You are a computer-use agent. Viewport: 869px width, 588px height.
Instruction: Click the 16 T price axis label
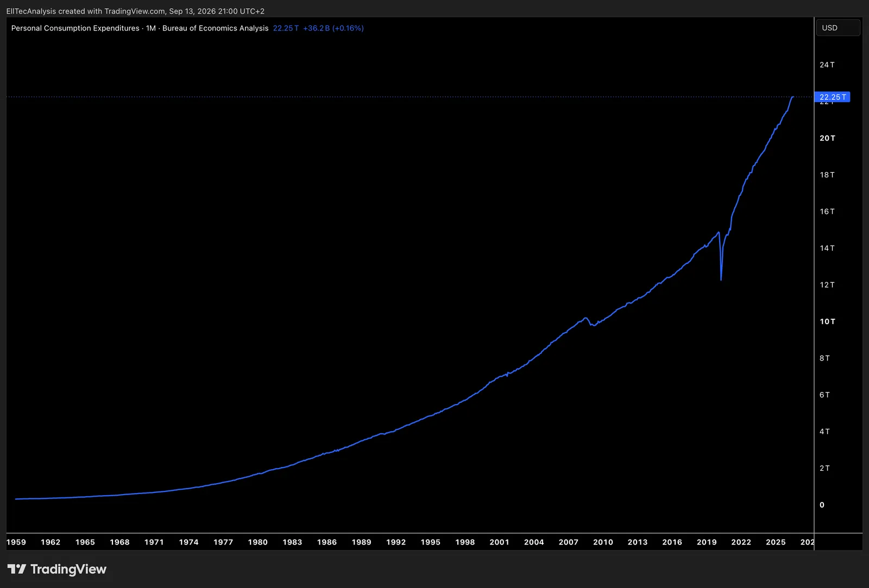click(827, 211)
